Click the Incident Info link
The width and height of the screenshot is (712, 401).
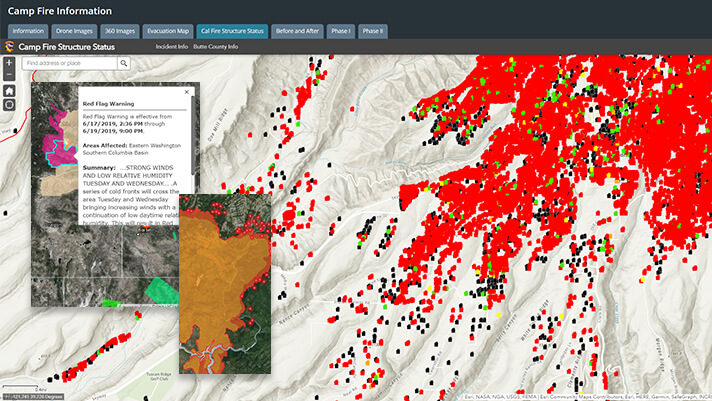172,47
